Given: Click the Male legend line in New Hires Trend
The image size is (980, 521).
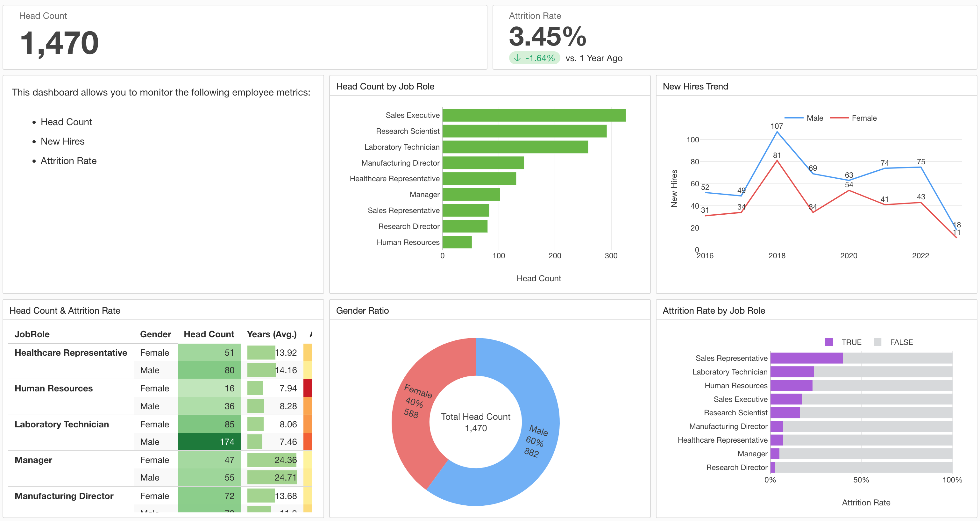Looking at the screenshot, I should click(x=794, y=118).
